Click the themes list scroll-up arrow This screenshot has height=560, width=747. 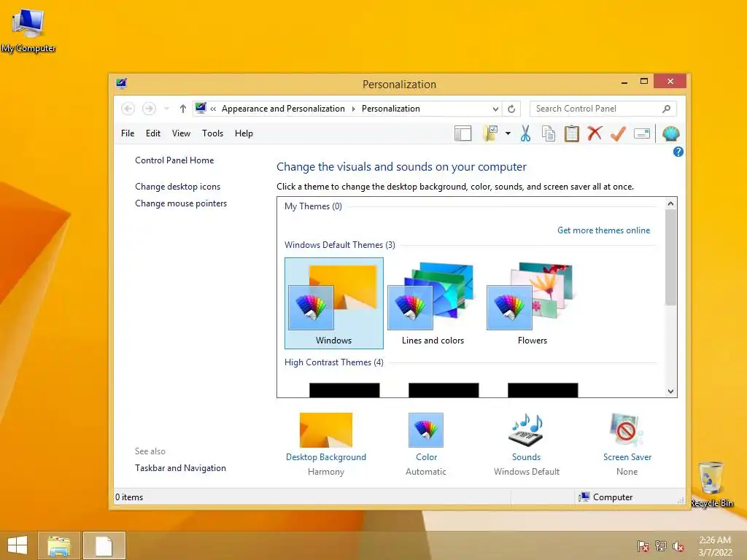point(671,204)
